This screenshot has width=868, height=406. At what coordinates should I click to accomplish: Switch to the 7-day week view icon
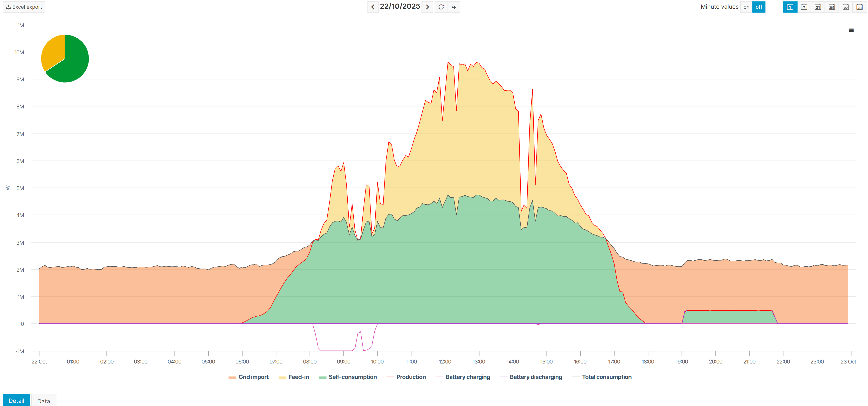click(x=804, y=7)
